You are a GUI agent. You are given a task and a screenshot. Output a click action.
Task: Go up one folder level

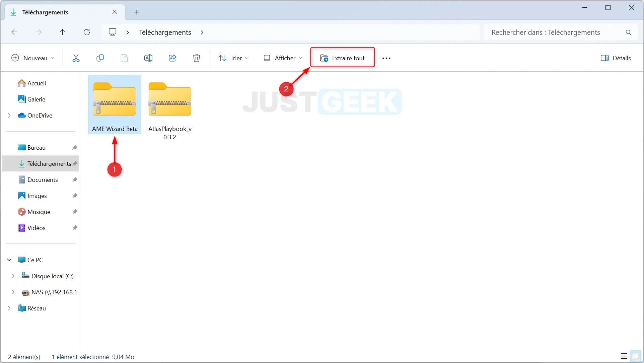62,32
